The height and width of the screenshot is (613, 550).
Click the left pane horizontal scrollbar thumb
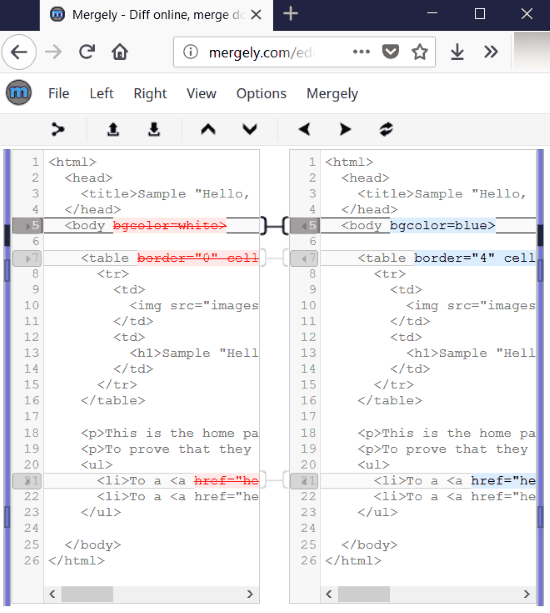[87, 594]
